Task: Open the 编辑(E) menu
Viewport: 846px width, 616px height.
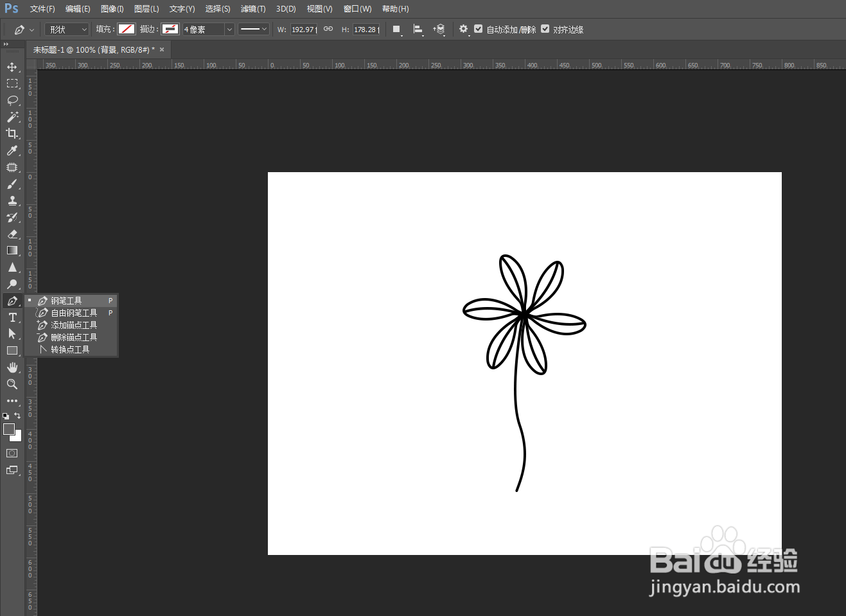Action: point(78,9)
